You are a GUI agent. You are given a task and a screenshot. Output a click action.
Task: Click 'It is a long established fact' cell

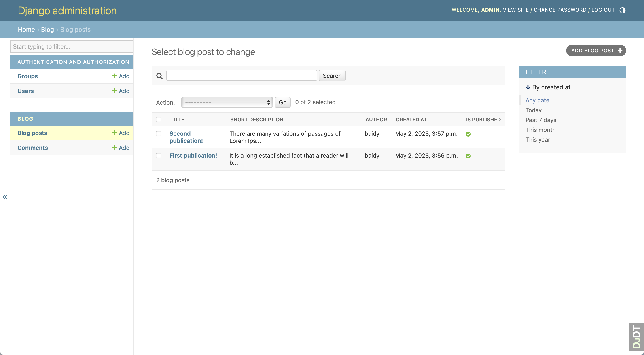coord(289,159)
